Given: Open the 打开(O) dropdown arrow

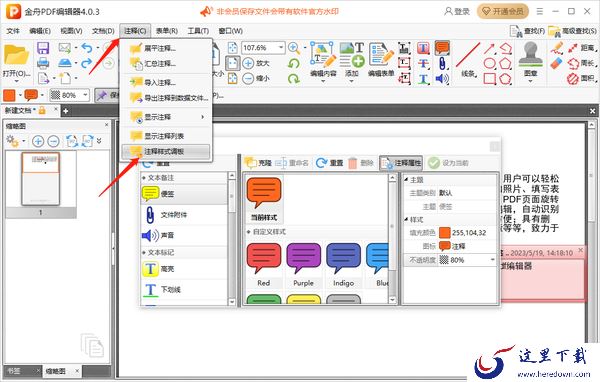Looking at the screenshot, I should tap(16, 81).
